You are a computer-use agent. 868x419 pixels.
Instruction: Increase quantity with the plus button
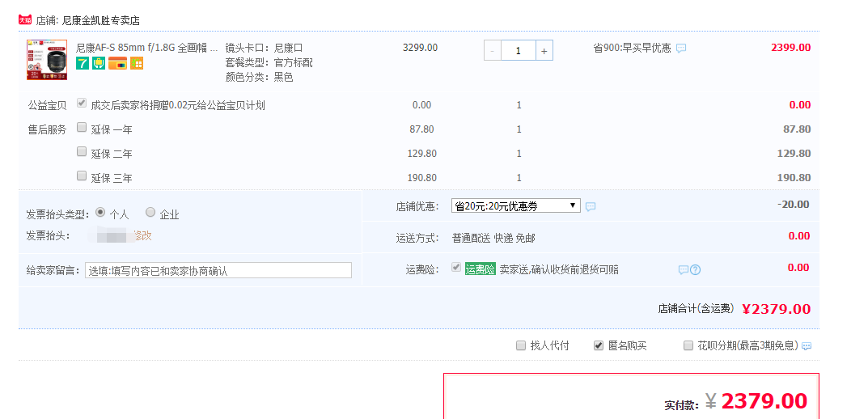[544, 50]
